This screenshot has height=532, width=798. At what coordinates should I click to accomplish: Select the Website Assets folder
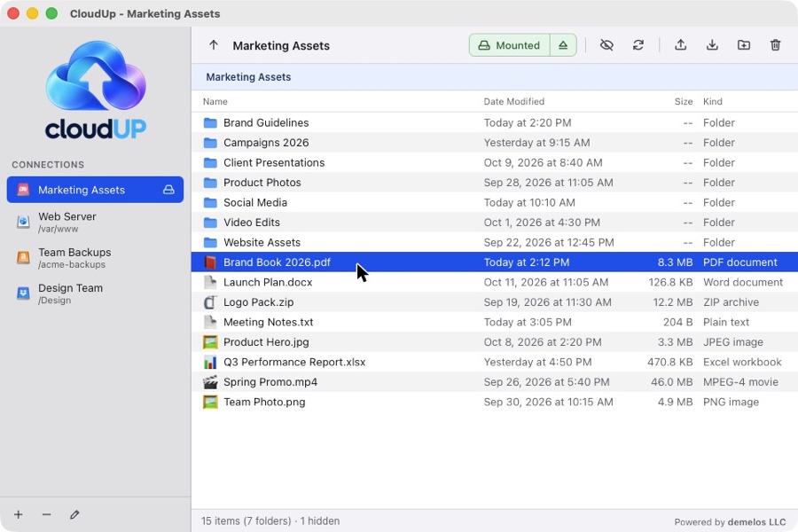(x=495, y=242)
